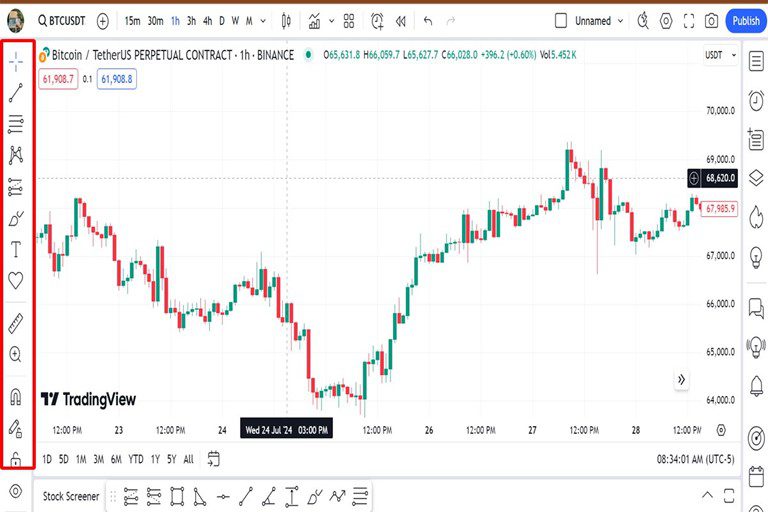Switch to the 30m timeframe
The height and width of the screenshot is (512, 768).
[x=155, y=21]
